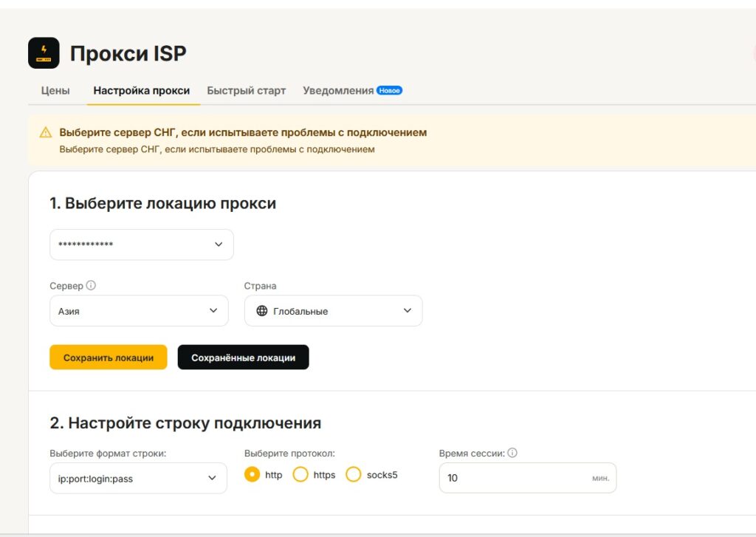Open the masked asterisks location dropdown

tap(142, 244)
